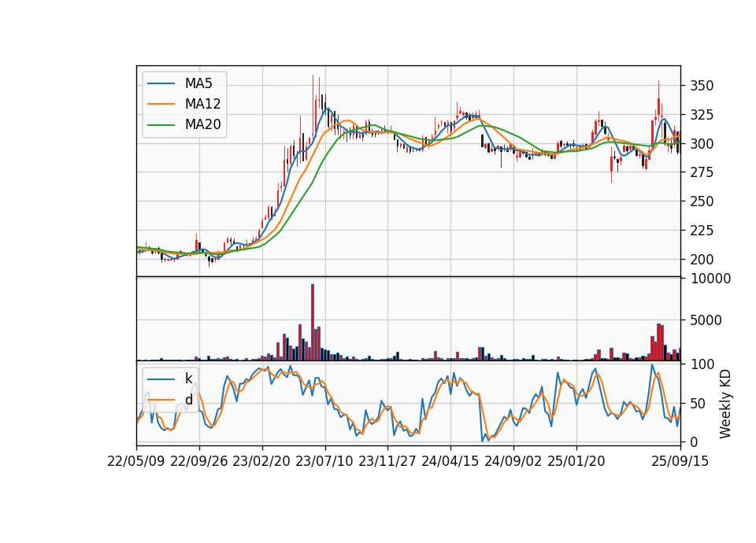The height and width of the screenshot is (543, 756).
Task: Click the 22/05/09 date label
Action: [x=136, y=461]
